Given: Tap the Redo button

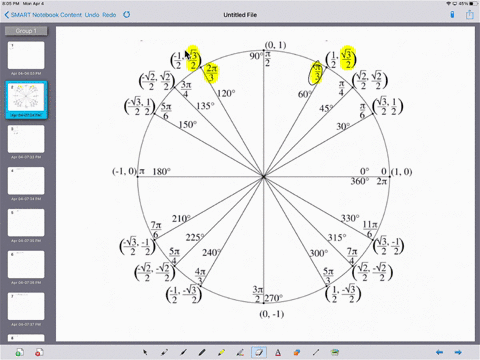Looking at the screenshot, I should [109, 15].
